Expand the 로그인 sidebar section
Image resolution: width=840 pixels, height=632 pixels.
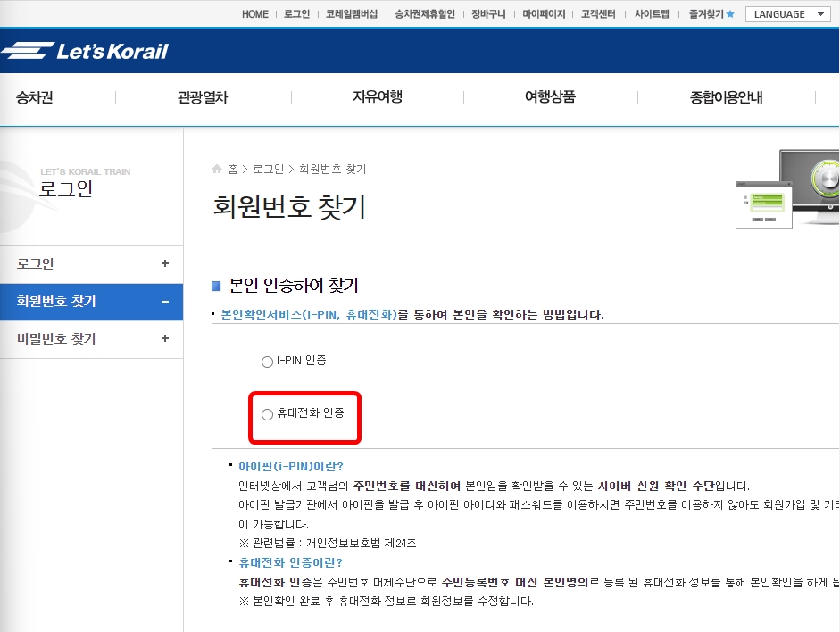(x=89, y=263)
